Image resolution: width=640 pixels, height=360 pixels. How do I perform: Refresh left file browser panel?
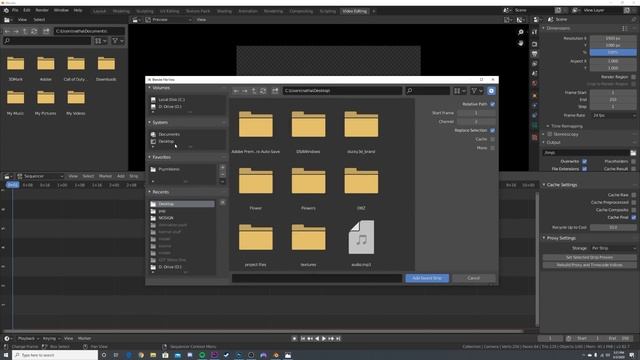34,31
